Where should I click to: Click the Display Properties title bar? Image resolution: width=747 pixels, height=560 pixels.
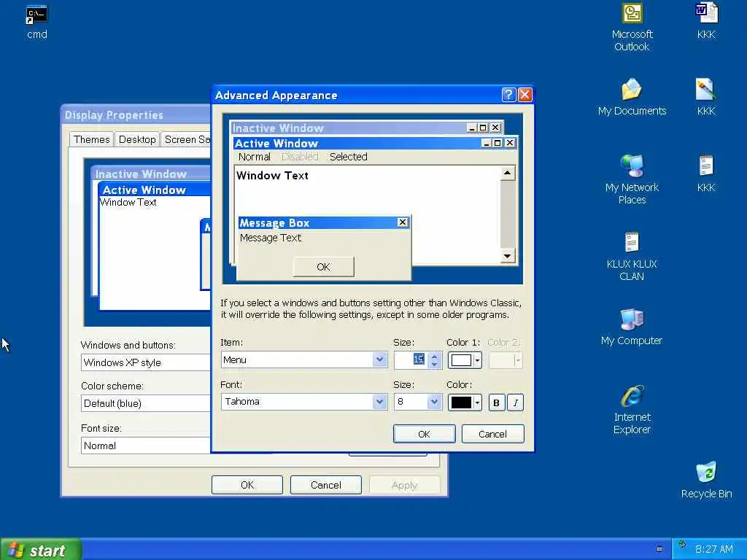[x=136, y=114]
